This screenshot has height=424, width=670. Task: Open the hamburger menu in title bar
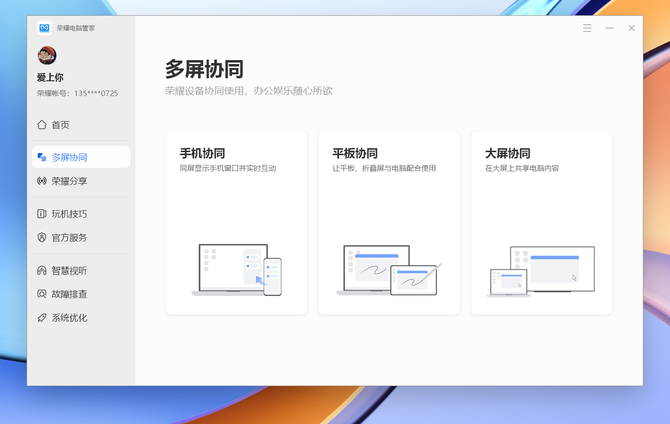tap(587, 28)
